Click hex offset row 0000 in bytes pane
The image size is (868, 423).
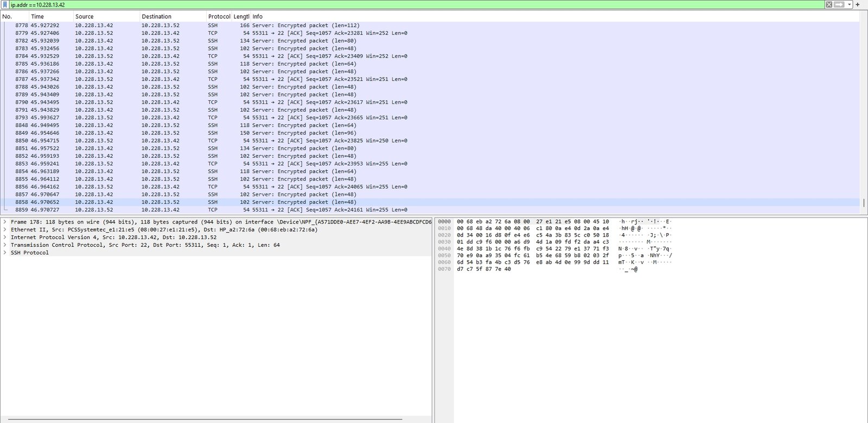[444, 221]
